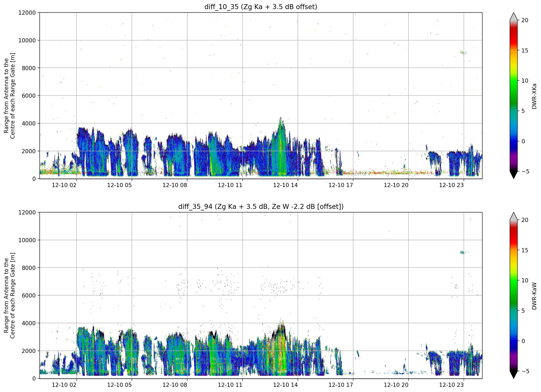The height and width of the screenshot is (392, 541).
Task: Click the bottom colorbar upper extend arrow
Action: pos(514,216)
